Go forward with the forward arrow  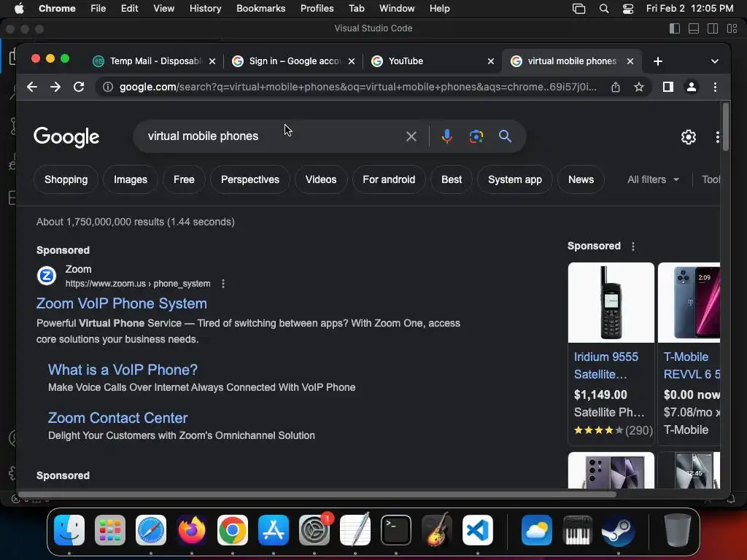click(55, 87)
